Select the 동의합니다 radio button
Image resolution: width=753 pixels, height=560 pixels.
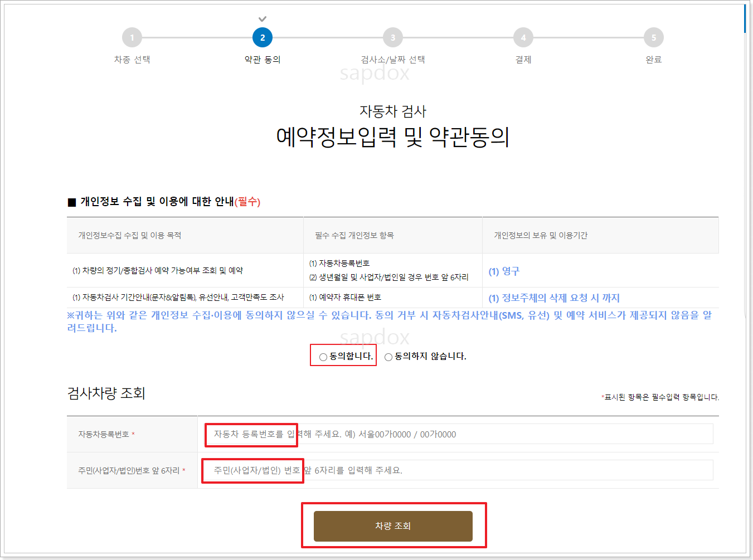click(x=323, y=357)
